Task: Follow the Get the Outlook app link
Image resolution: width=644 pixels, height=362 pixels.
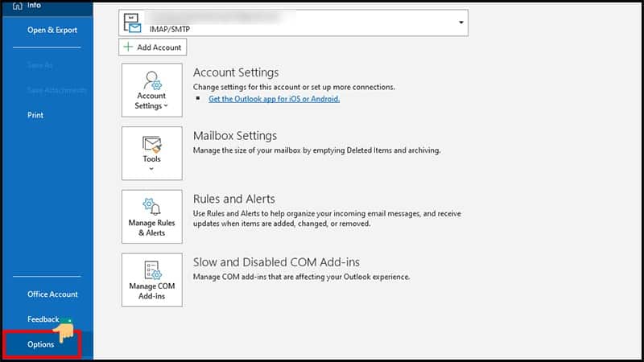Action: click(274, 99)
